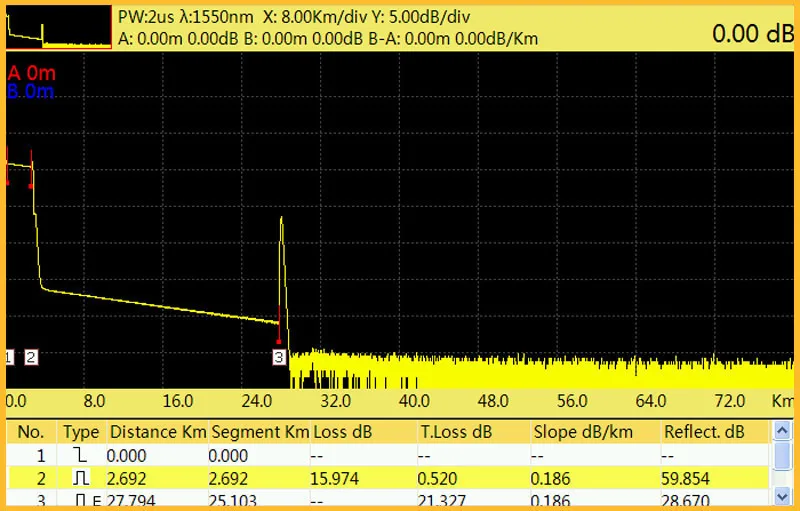Click the Type column header
800x511 pixels.
pyautogui.click(x=81, y=432)
